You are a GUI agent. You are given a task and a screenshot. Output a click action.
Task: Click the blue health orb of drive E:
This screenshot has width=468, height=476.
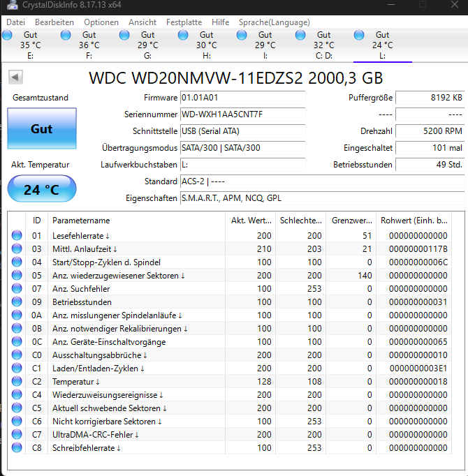click(x=7, y=35)
